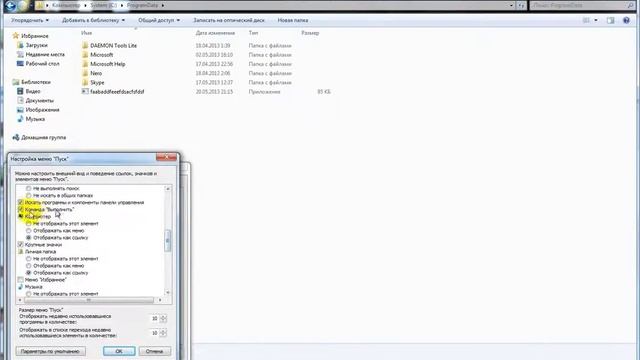Toggle 'Искать программы и компоненты панели управления' checkbox
This screenshot has height=360, width=640.
pos(20,202)
